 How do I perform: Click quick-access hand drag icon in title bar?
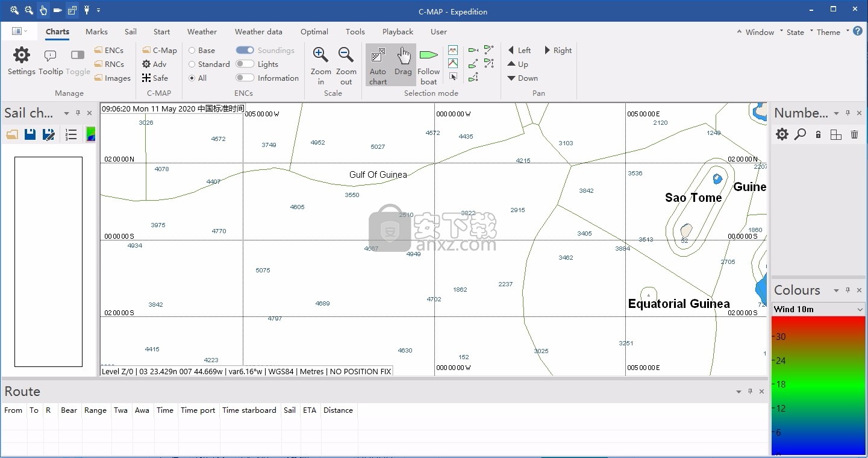coord(43,10)
